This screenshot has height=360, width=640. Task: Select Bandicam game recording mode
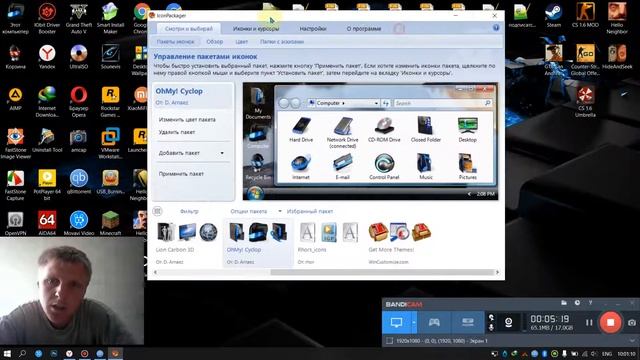(434, 322)
